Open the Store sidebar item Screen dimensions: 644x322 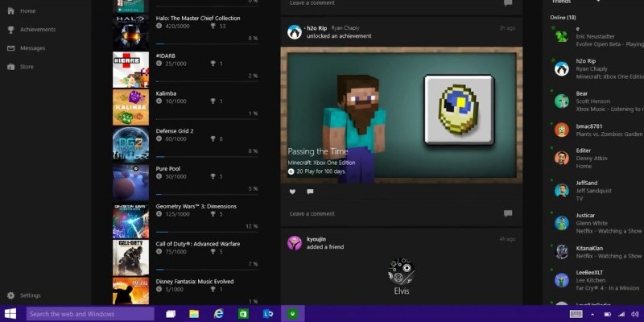[x=27, y=67]
